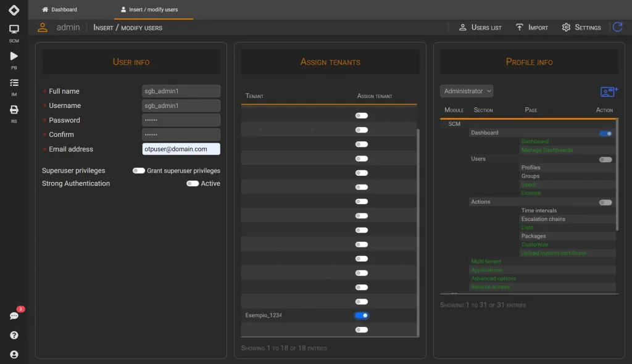Click the add profile icon in Profile info
Image resolution: width=632 pixels, height=364 pixels.
click(609, 91)
